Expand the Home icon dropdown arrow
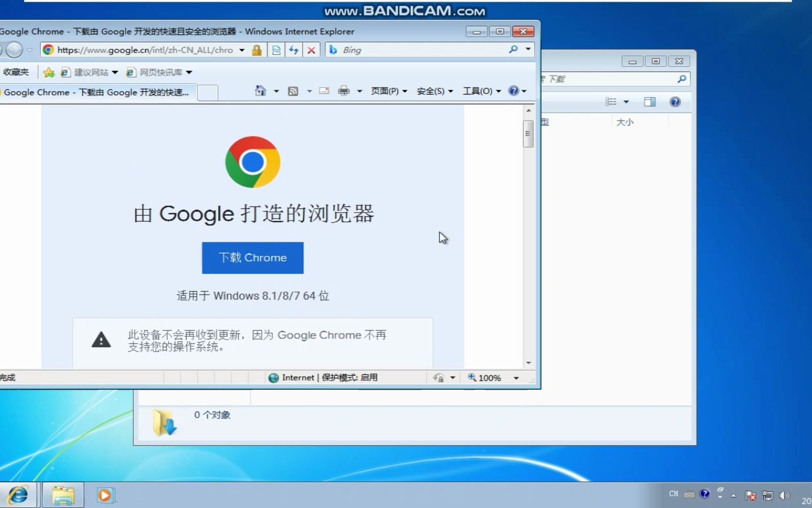Viewport: 812px width, 508px height. (x=276, y=91)
